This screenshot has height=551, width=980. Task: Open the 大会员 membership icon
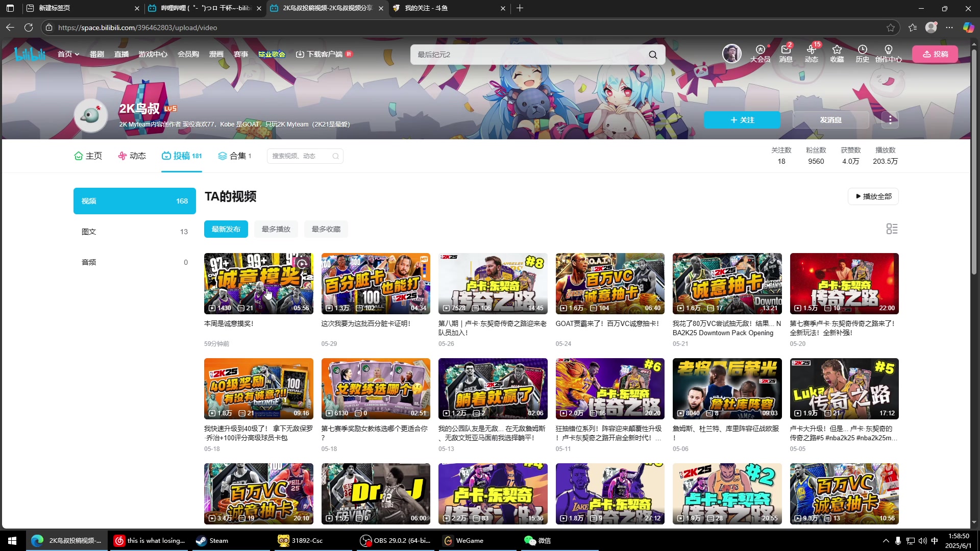click(760, 54)
